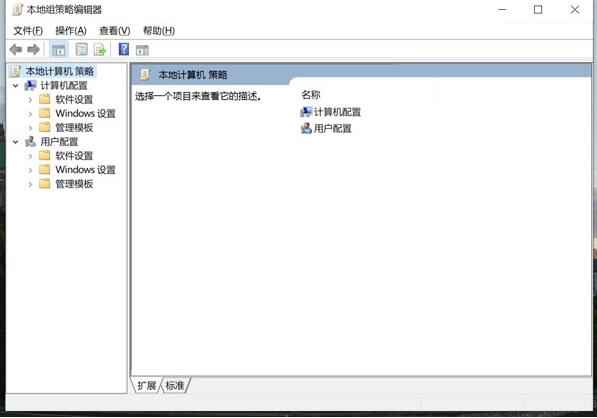The height and width of the screenshot is (418, 597).
Task: Select Windows 设置 label under 用户配置
Action: point(85,169)
